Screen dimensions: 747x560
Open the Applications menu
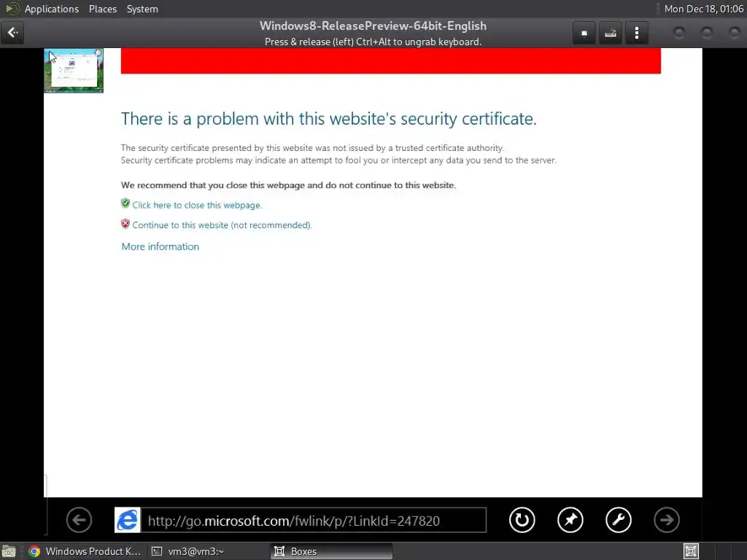point(52,9)
